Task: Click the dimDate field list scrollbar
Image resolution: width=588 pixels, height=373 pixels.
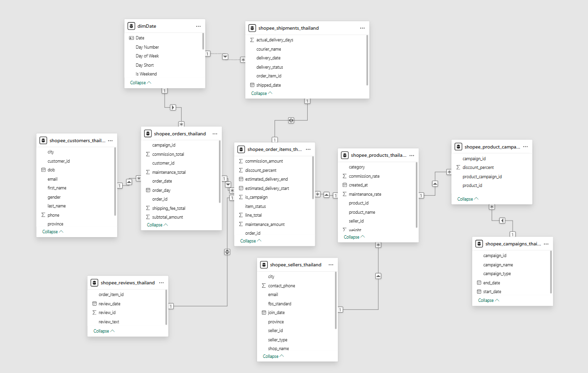Action: 203,41
